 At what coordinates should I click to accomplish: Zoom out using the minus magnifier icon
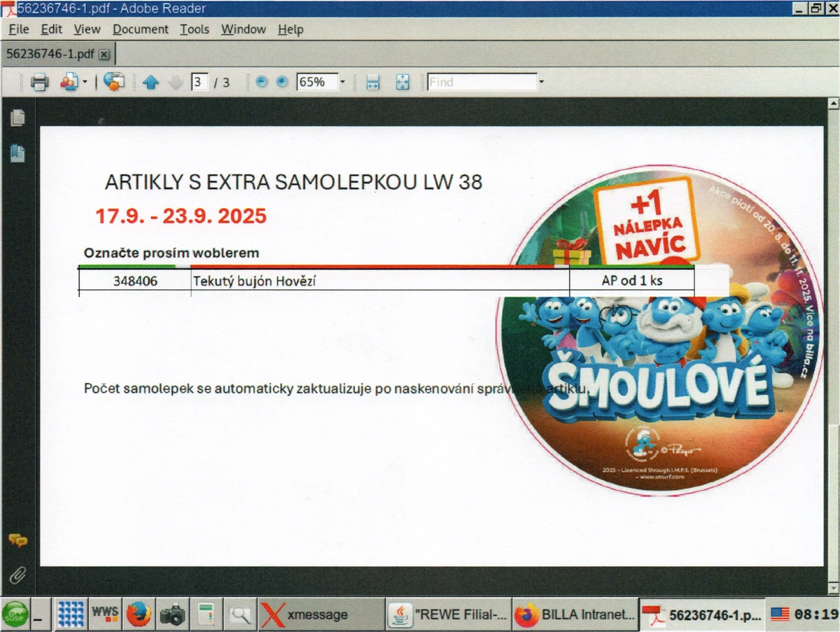260,82
